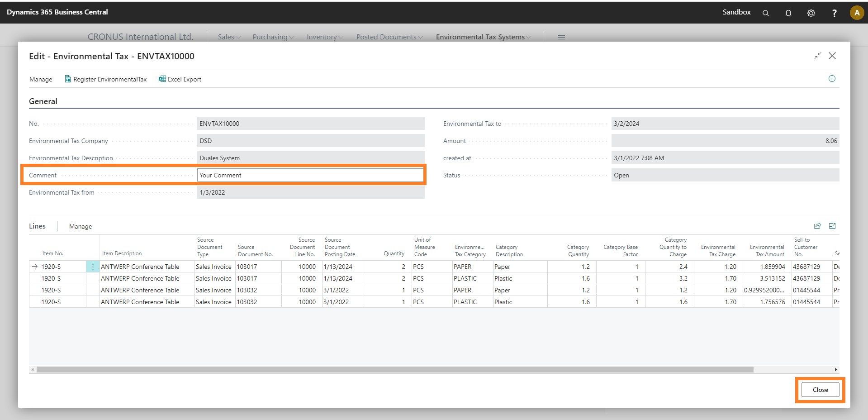
Task: Click the search magnifier icon
Action: (x=765, y=13)
